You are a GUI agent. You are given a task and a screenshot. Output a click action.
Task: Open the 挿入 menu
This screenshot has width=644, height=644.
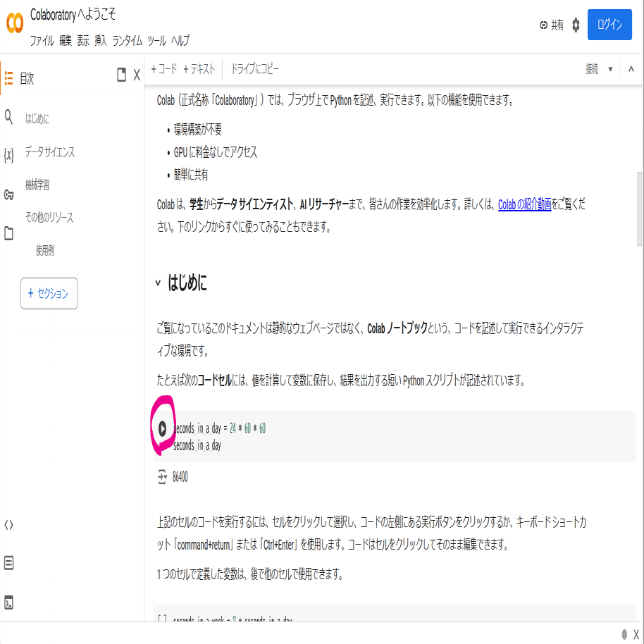coord(101,41)
